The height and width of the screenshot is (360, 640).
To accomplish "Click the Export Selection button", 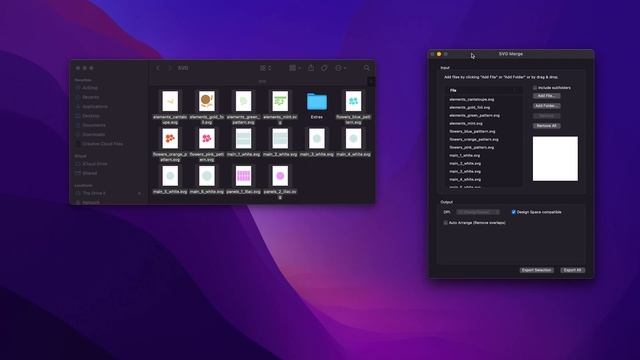I will [x=536, y=270].
